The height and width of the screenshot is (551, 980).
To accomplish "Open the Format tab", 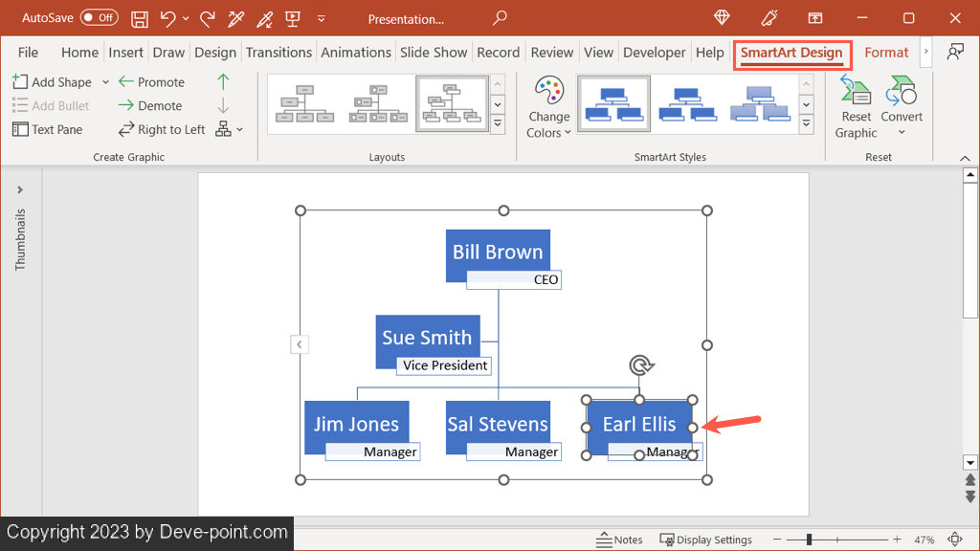I will (x=886, y=53).
